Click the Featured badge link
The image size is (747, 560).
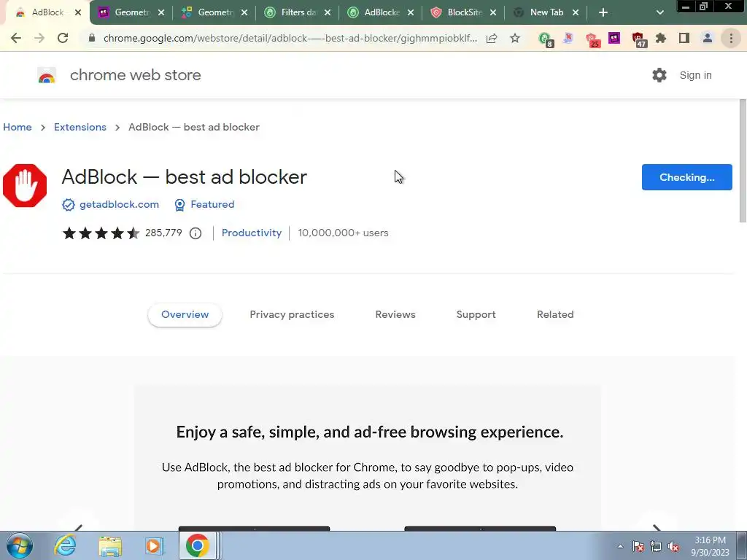coord(212,205)
